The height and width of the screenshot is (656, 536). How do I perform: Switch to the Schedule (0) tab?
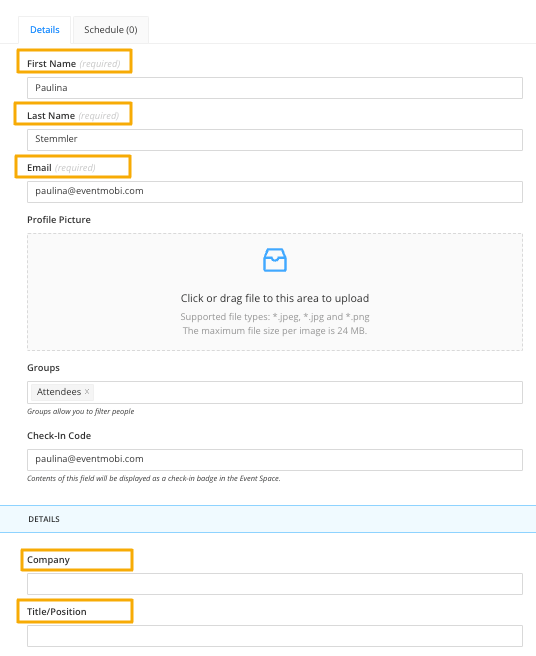[110, 30]
